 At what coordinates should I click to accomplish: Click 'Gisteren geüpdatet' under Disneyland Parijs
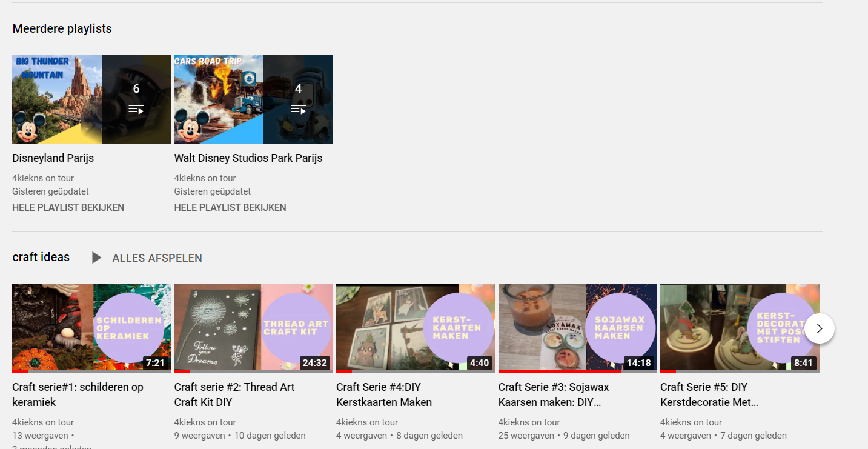point(50,191)
